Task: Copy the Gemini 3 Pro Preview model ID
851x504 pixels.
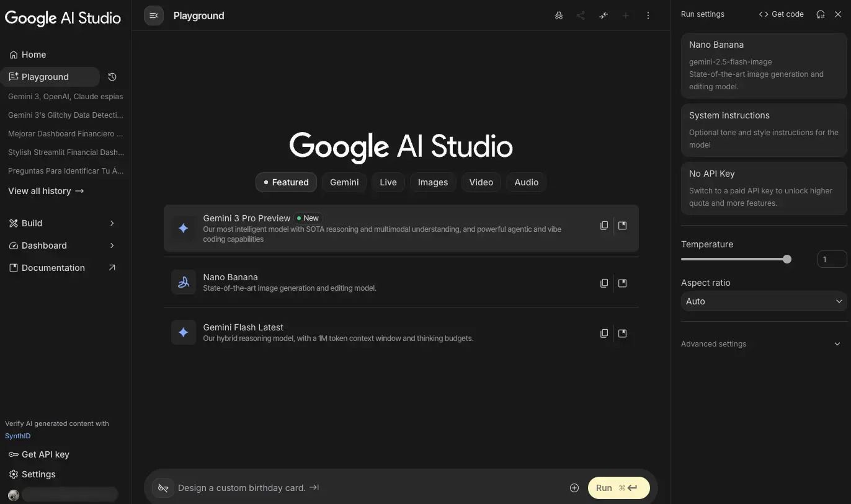Action: [604, 226]
